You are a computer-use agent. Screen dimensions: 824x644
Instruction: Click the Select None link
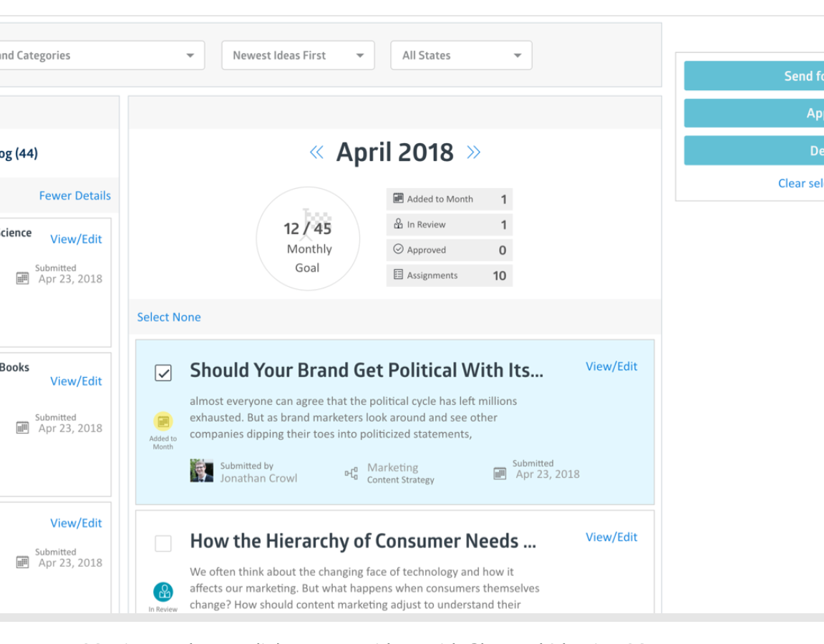(x=169, y=317)
